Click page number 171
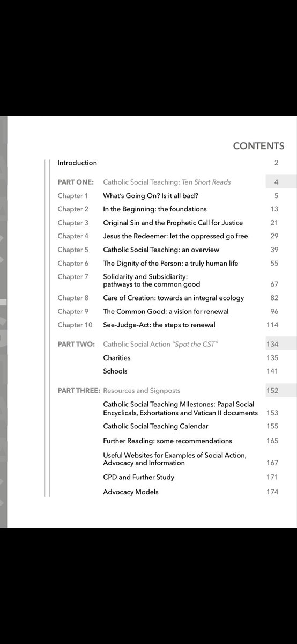Screen dimensions: 297x644 (x=272, y=477)
